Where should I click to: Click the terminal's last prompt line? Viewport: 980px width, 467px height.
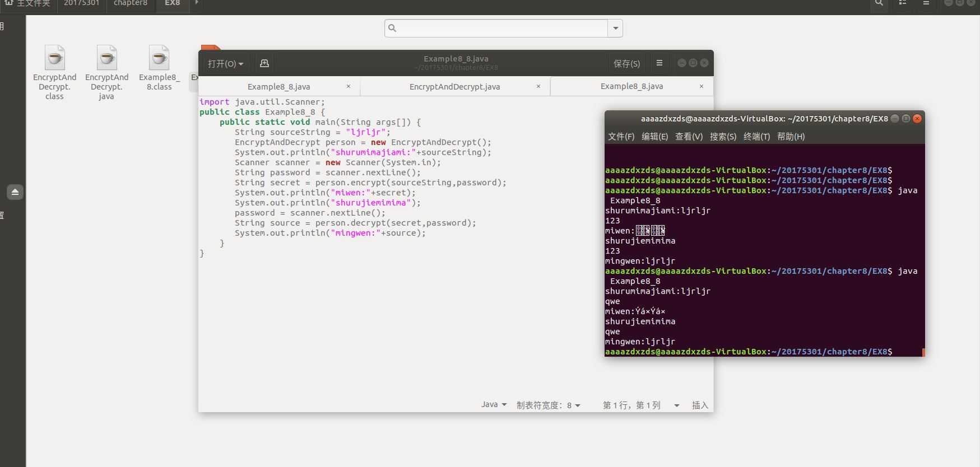click(x=749, y=352)
